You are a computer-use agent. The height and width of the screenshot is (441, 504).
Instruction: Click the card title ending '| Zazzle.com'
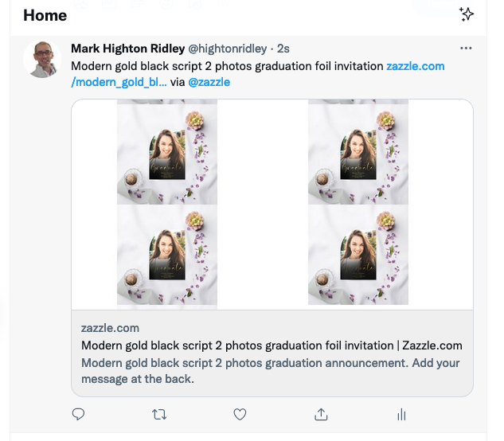[272, 345]
